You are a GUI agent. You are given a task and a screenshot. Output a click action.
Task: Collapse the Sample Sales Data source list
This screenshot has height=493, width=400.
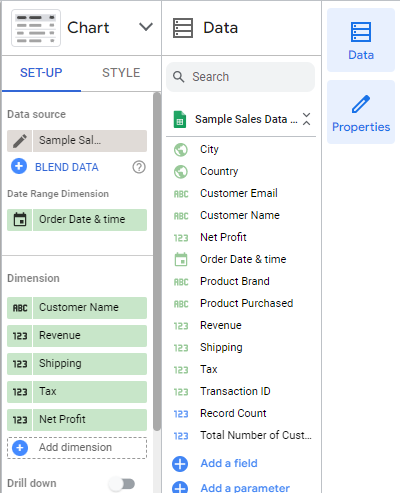pyautogui.click(x=306, y=119)
